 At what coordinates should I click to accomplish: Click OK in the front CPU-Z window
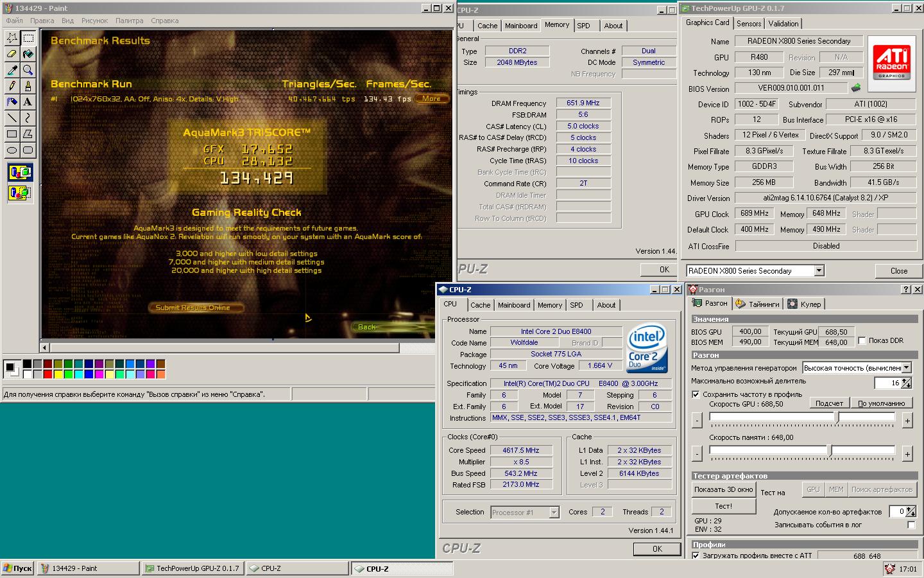(657, 549)
